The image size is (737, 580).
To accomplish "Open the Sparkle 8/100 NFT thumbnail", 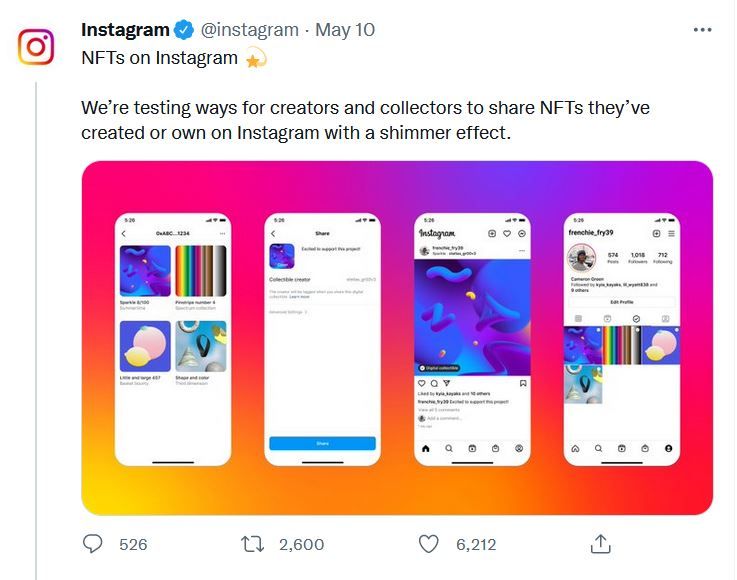I will pyautogui.click(x=146, y=270).
